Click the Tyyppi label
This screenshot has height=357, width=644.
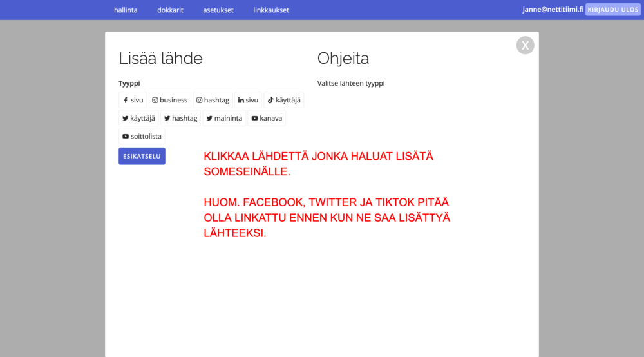tap(129, 83)
